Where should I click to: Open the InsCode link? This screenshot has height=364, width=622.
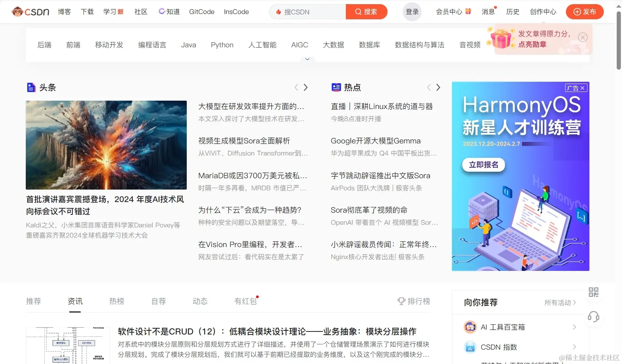click(x=236, y=12)
